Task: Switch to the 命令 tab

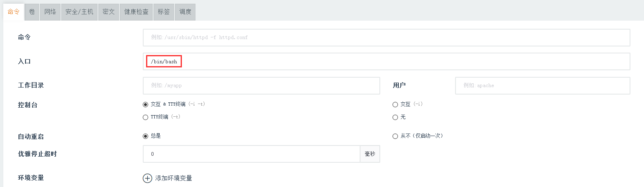Action: (x=14, y=12)
